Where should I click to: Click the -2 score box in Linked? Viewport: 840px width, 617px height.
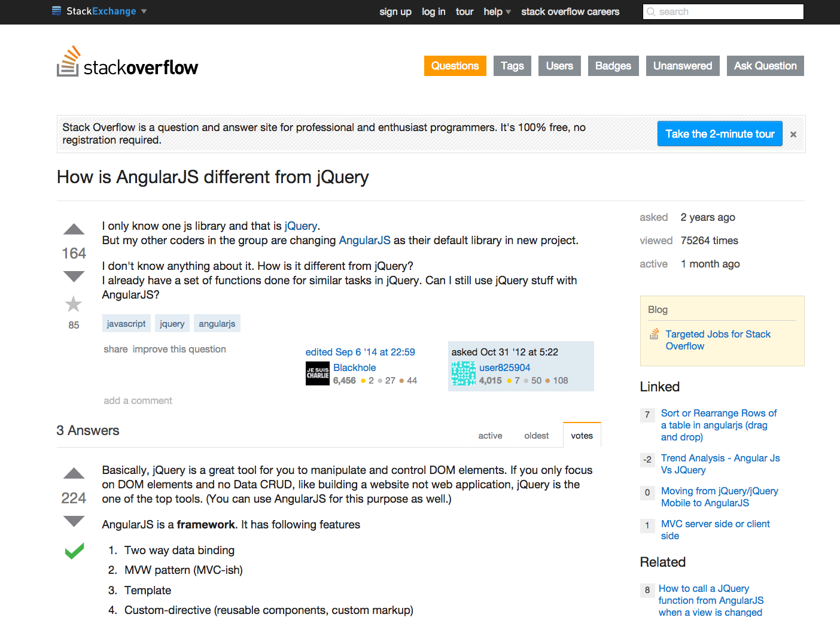point(647,460)
